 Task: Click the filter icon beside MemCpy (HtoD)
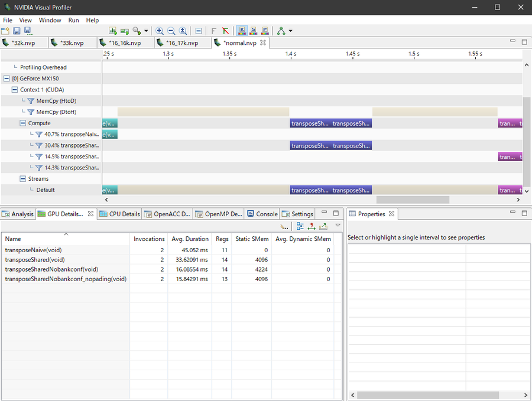[31, 101]
